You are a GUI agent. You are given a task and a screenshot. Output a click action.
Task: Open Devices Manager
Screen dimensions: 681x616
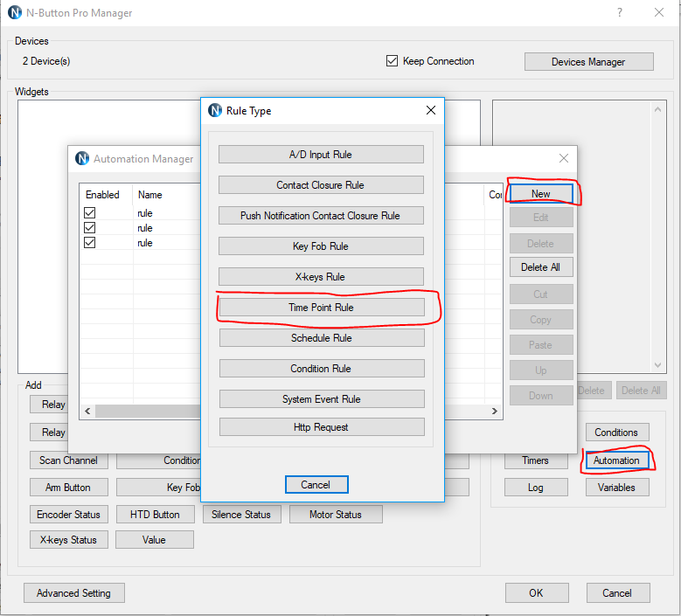[x=588, y=62]
